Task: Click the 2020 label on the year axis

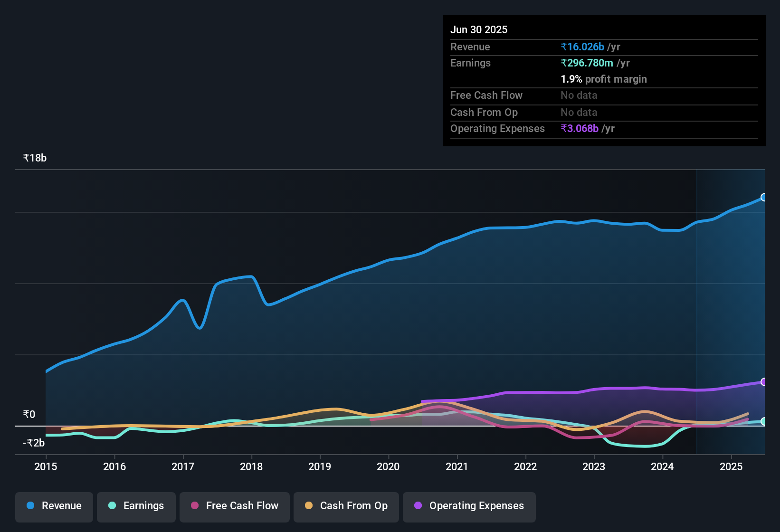Action: point(388,466)
